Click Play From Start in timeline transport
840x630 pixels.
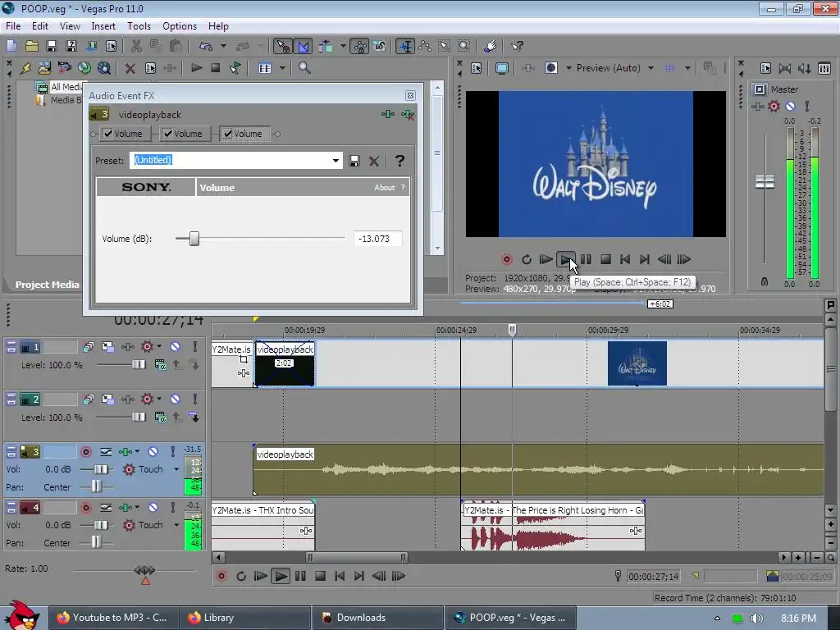pyautogui.click(x=260, y=576)
